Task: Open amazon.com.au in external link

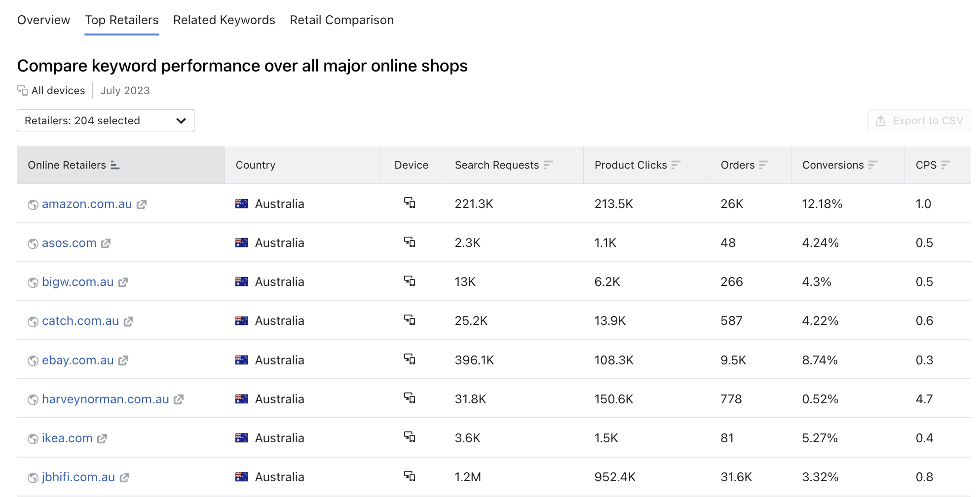Action: click(x=142, y=204)
